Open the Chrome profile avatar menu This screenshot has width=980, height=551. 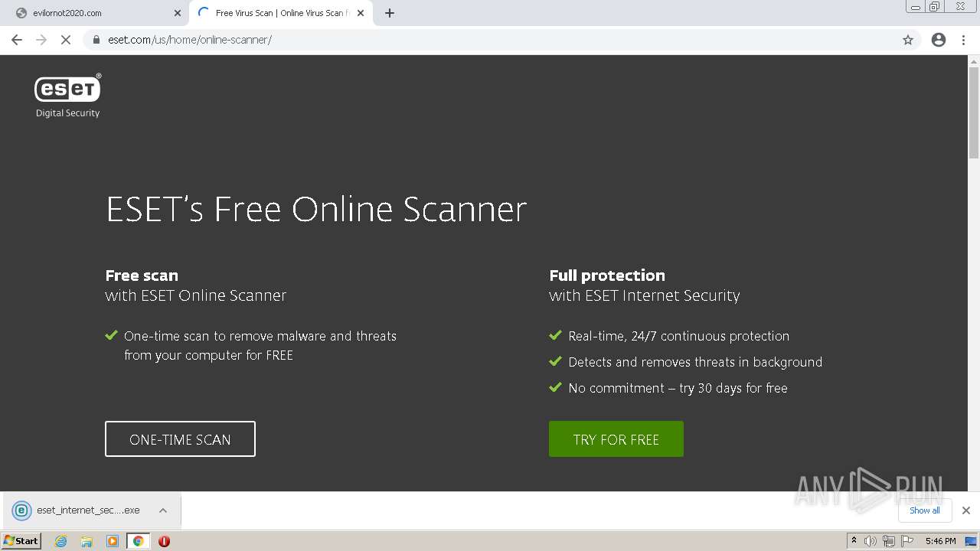tap(939, 40)
